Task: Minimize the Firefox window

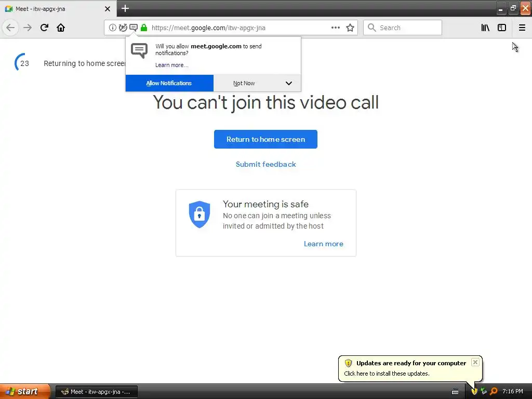Action: (x=500, y=9)
